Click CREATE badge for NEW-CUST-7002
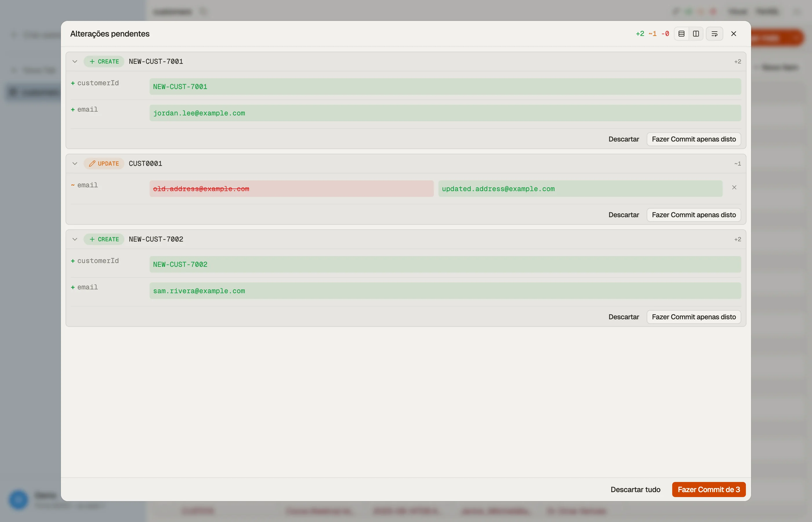 pyautogui.click(x=104, y=239)
